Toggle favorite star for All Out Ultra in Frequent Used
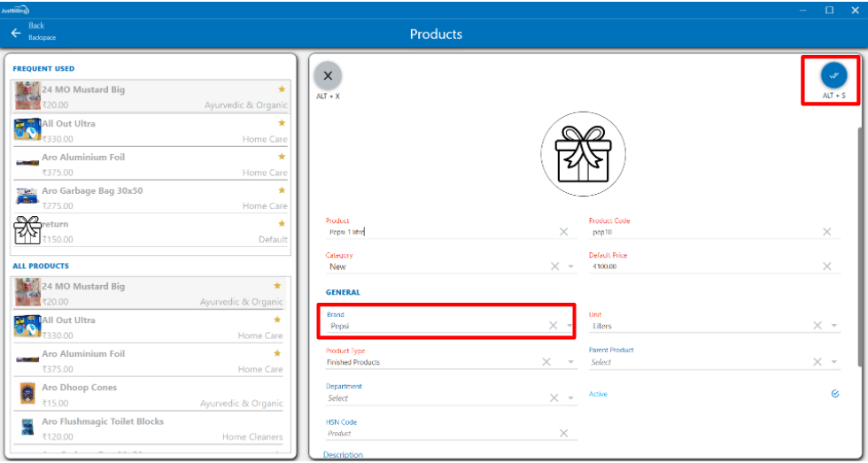The image size is (868, 463). [282, 123]
